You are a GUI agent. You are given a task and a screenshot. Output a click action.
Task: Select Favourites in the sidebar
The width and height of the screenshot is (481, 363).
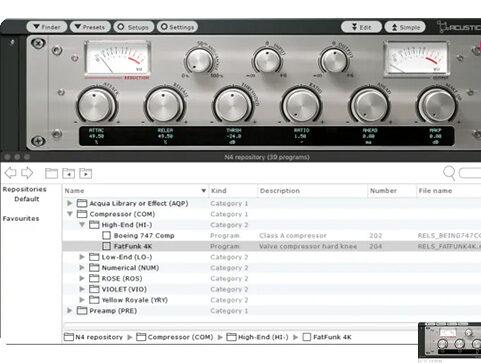tap(21, 219)
